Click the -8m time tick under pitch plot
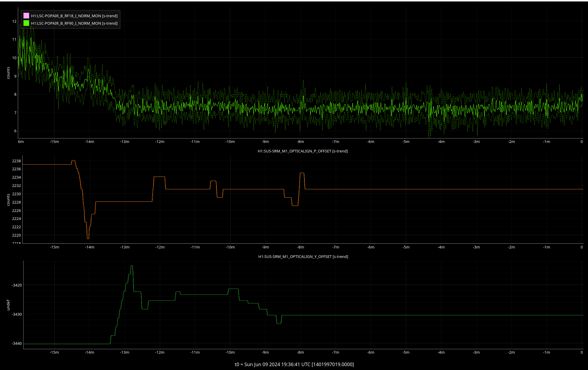This screenshot has width=588, height=370. pyautogui.click(x=300, y=247)
